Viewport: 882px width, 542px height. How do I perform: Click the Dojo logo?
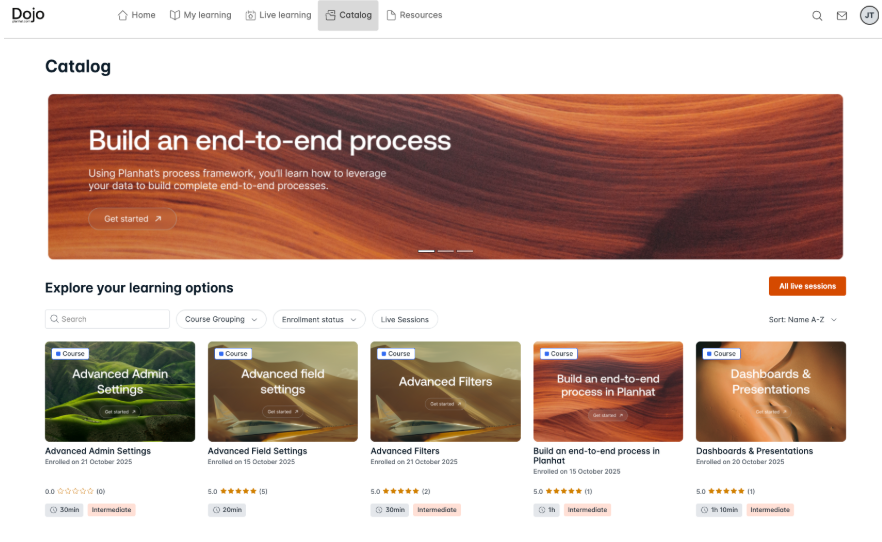click(28, 15)
